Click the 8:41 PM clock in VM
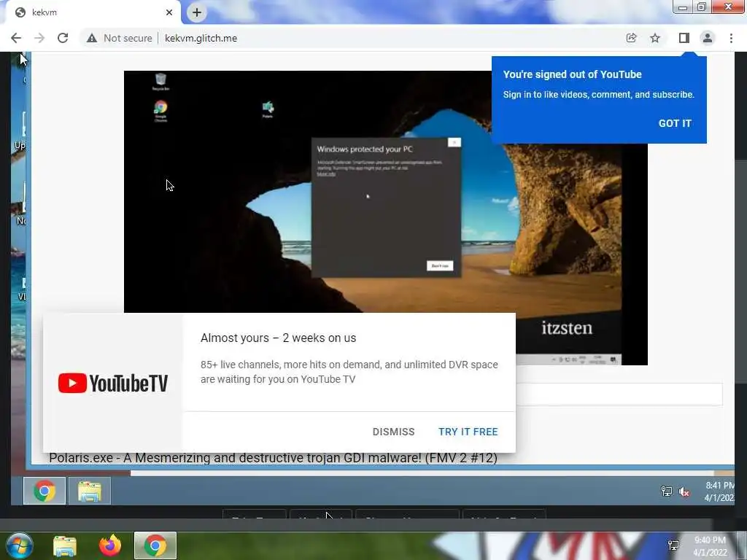Viewport: 747px width, 560px height. tap(719, 491)
